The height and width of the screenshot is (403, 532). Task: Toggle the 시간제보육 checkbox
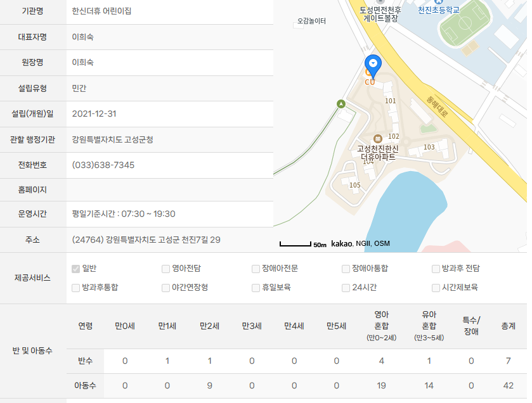pyautogui.click(x=436, y=288)
